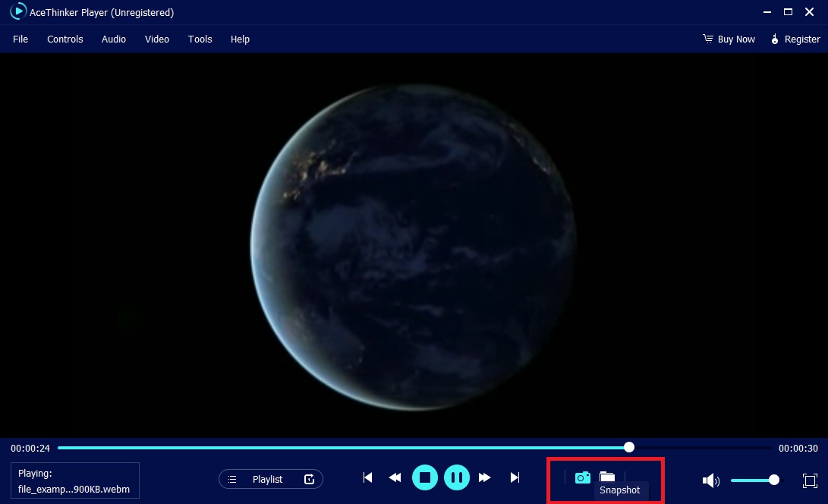
Task: Take a snapshot with the camera icon
Action: (x=582, y=477)
